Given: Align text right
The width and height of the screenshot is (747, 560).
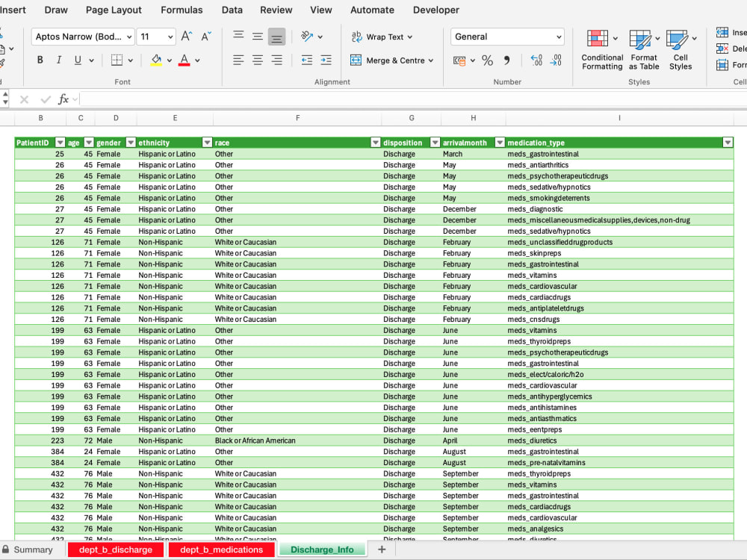Looking at the screenshot, I should [277, 60].
